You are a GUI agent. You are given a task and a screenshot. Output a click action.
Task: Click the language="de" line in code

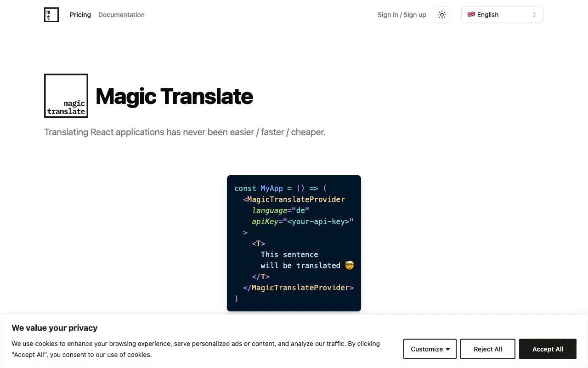281,210
